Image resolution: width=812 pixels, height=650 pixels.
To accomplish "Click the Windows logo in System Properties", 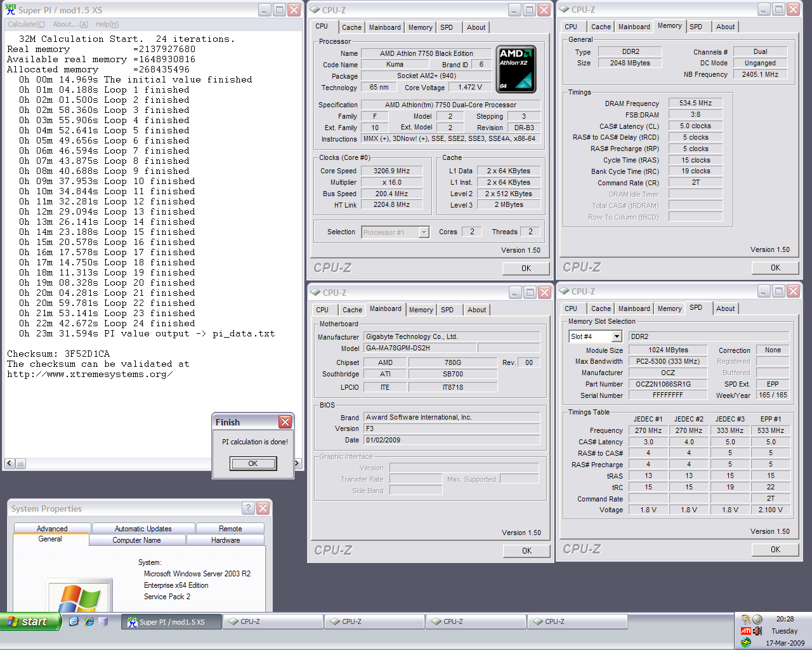I will pos(79,597).
